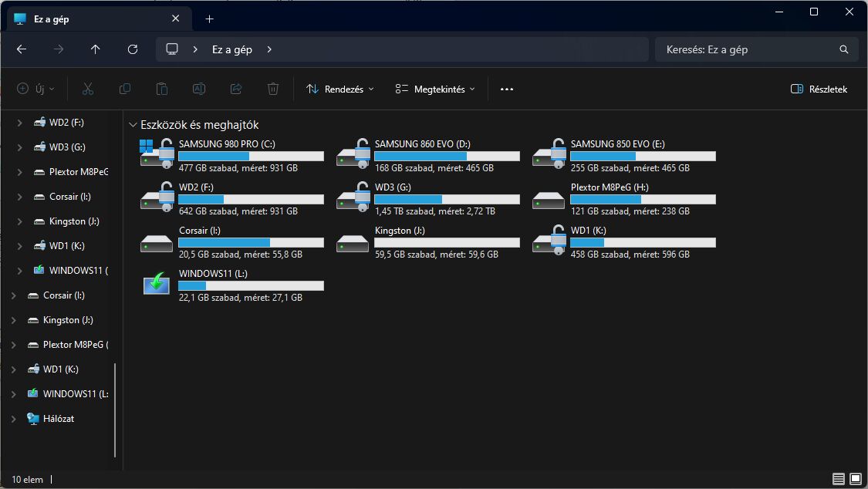Click the navigation pane vertical scrollbar
The height and width of the screenshot is (489, 868).
click(115, 410)
